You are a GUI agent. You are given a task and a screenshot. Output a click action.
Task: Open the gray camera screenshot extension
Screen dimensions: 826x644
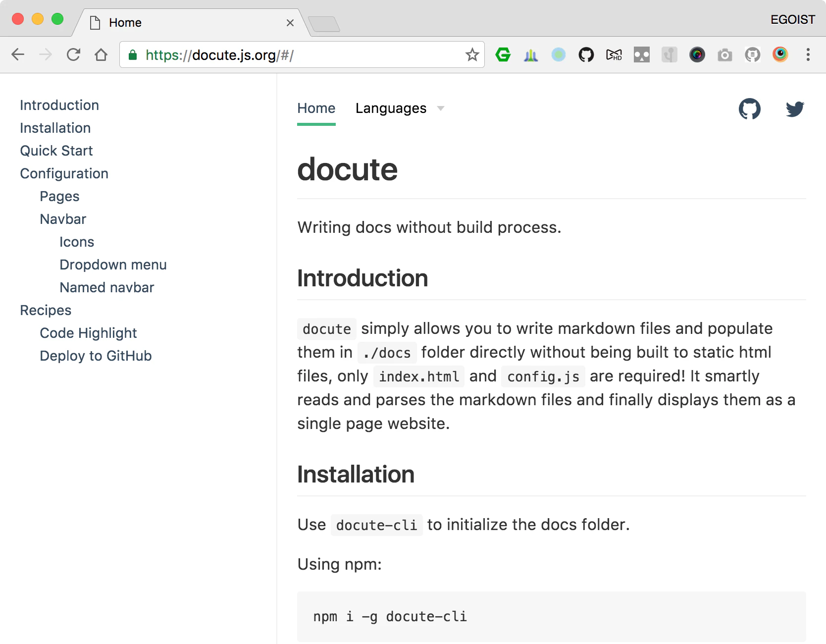tap(725, 54)
